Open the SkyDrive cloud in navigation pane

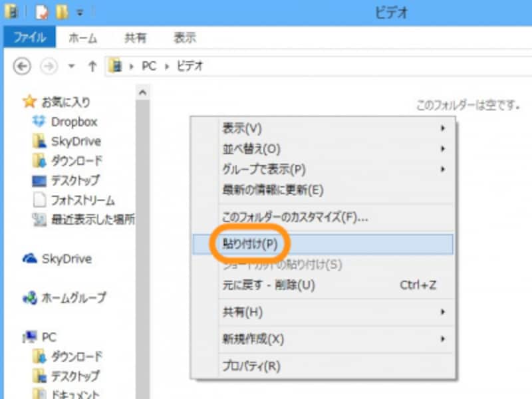coord(66,258)
